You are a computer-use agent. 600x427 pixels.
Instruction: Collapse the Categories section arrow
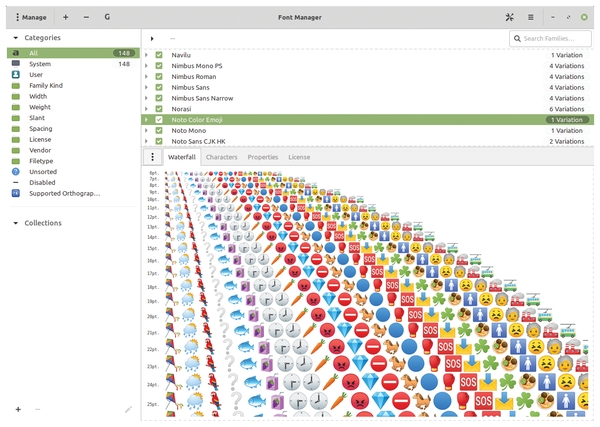coord(16,38)
